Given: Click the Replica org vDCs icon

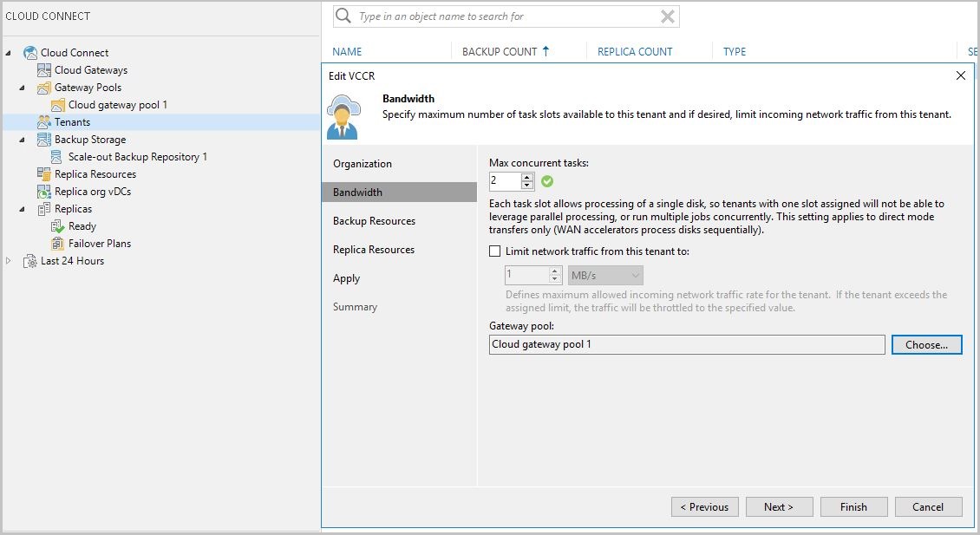Looking at the screenshot, I should pos(42,191).
